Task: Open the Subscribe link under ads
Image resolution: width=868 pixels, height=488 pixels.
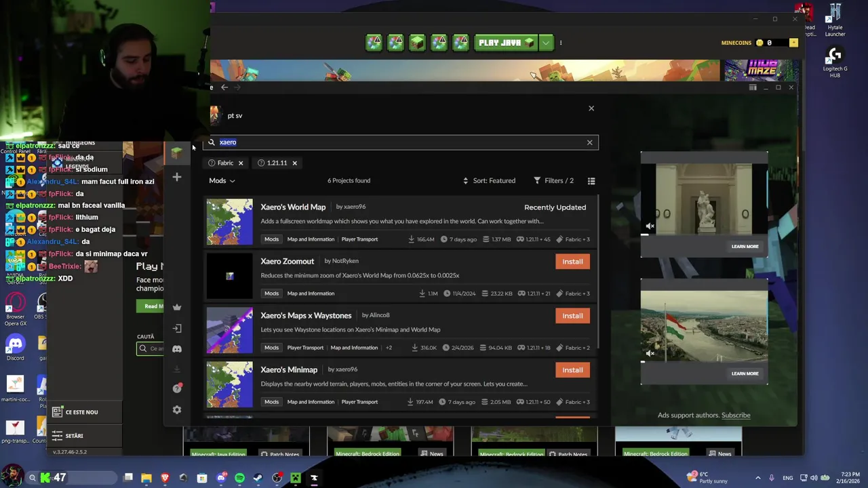Action: click(736, 415)
